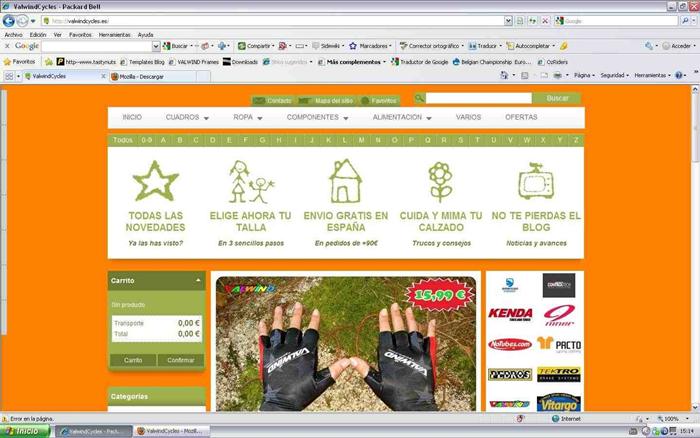Open the Archivo menu

(x=13, y=34)
